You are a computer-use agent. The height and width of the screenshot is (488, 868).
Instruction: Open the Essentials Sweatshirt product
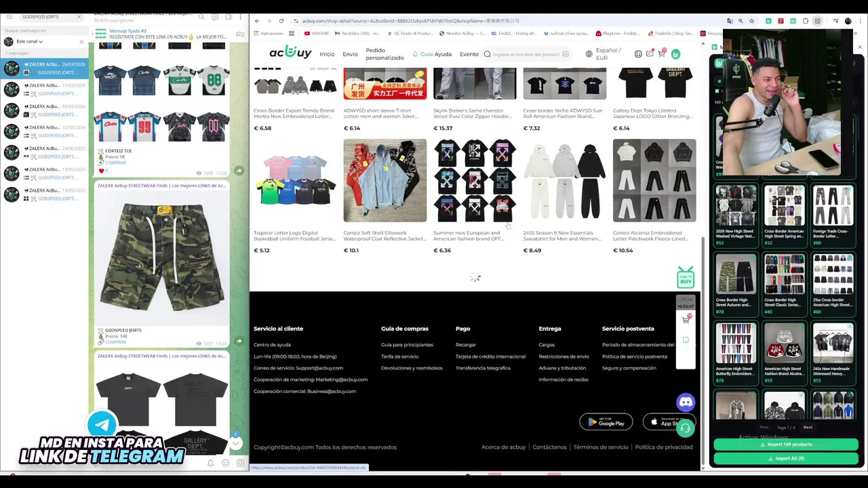click(564, 197)
